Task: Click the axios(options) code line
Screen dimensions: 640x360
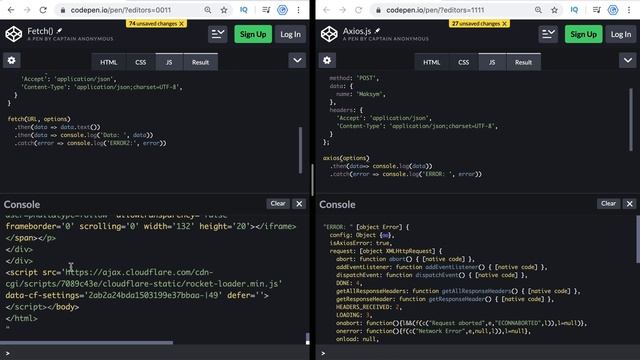Action: point(346,158)
